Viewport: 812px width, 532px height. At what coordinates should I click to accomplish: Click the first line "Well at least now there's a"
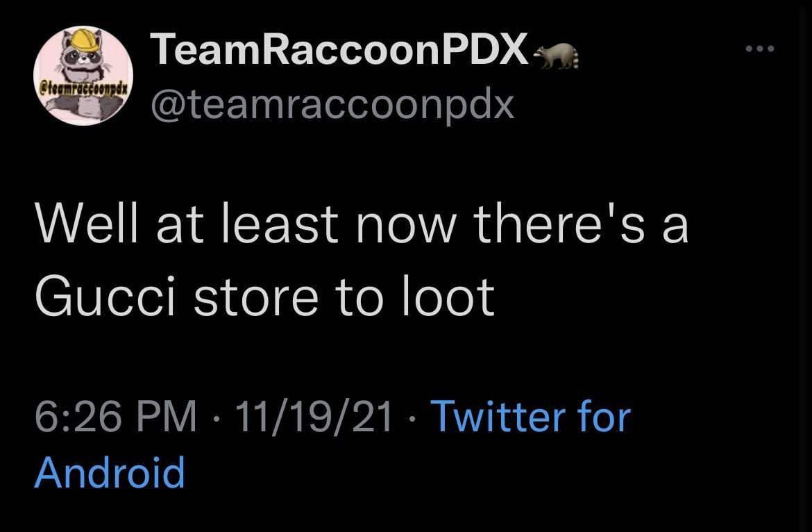point(361,226)
